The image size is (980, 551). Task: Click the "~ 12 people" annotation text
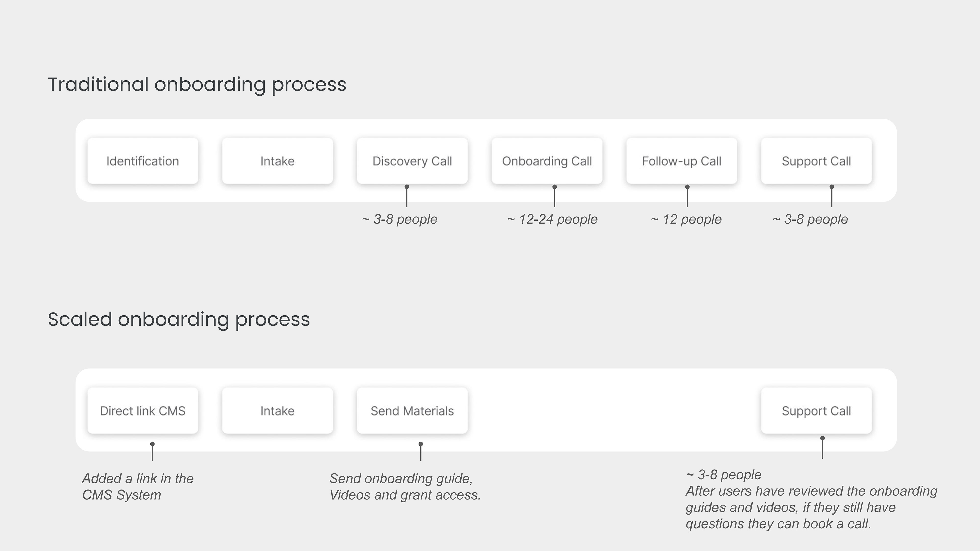tap(686, 219)
